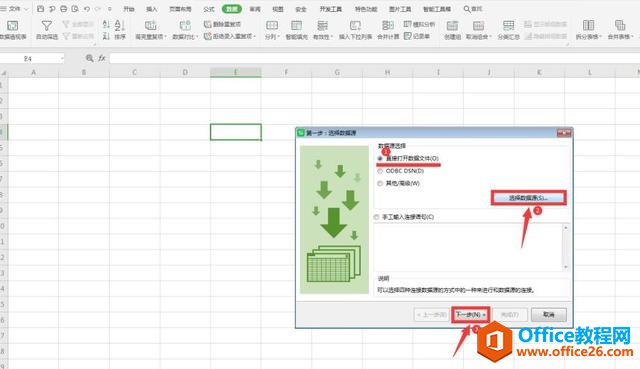640x369 pixels.
Task: Click the Cancel (取消) button in dialog
Action: pos(549,315)
